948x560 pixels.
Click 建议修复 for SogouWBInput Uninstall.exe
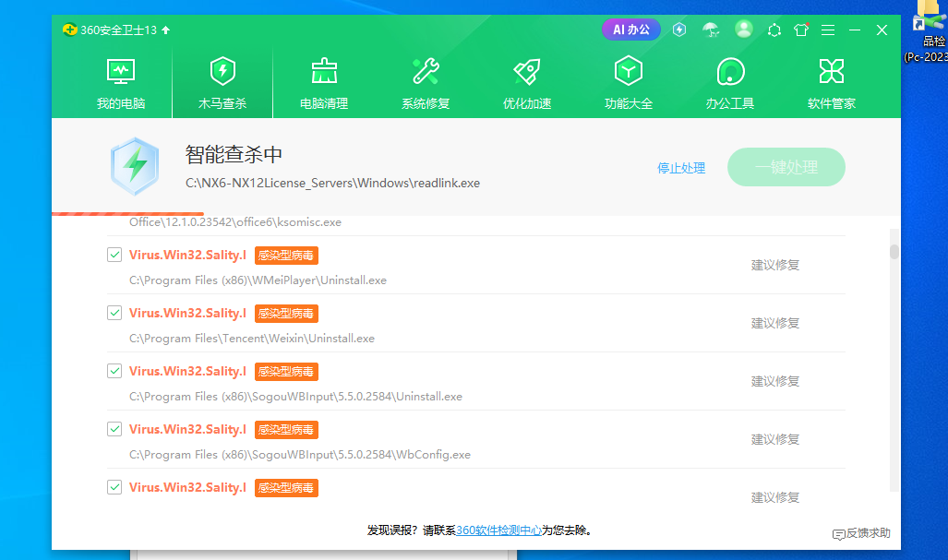tap(775, 381)
